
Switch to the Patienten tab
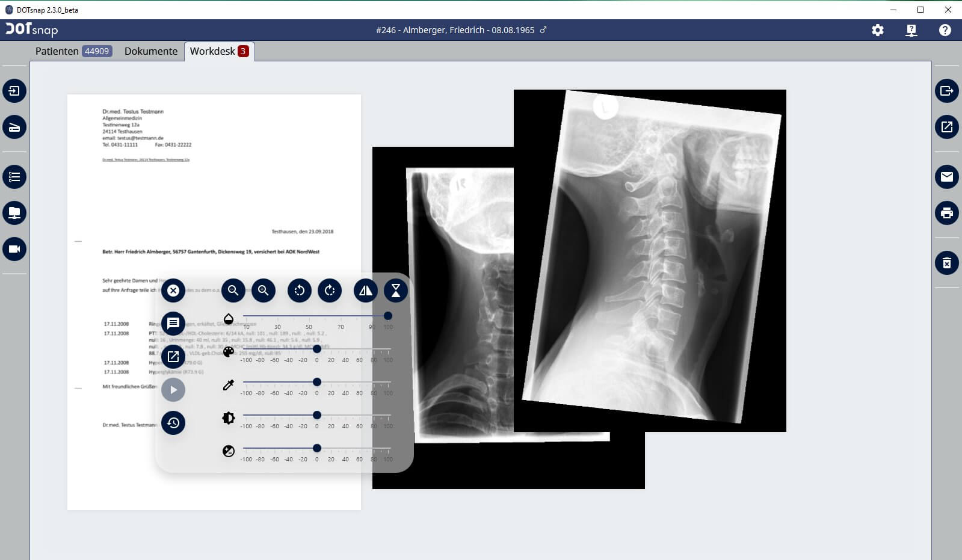[72, 51]
